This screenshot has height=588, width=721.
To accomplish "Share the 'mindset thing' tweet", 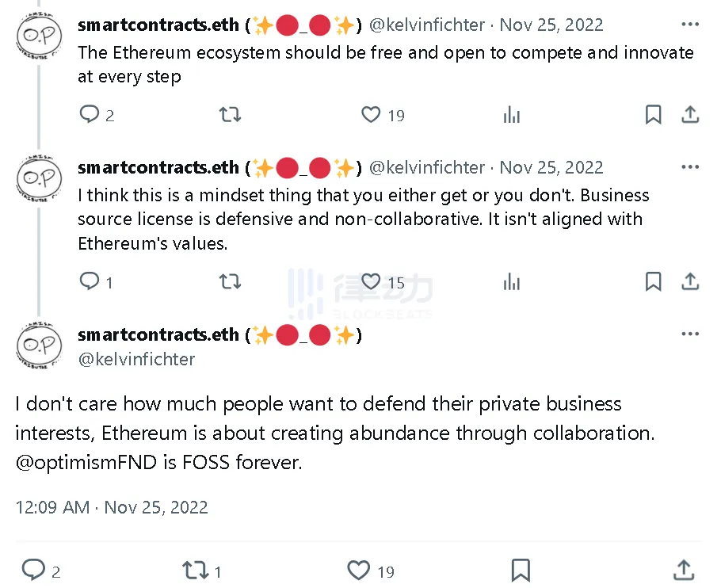I will coord(690,281).
